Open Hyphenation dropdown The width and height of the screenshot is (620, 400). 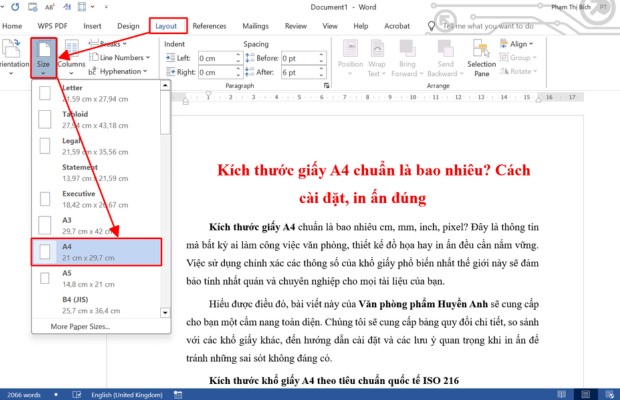point(118,71)
